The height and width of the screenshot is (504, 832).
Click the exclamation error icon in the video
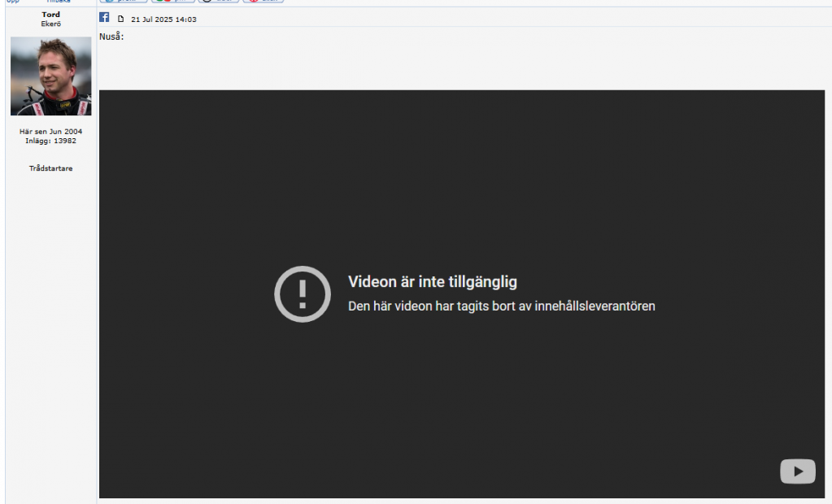pos(303,294)
